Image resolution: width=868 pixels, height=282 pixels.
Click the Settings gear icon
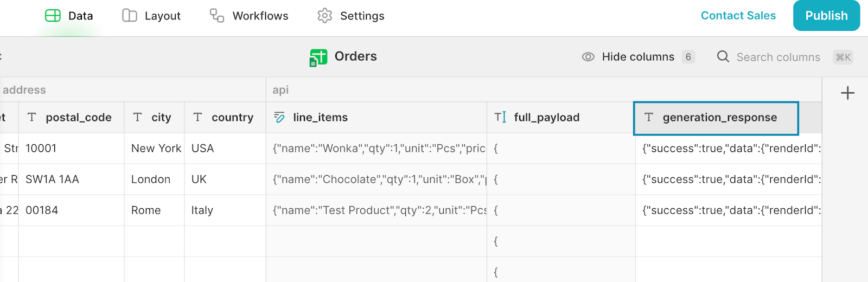click(x=325, y=16)
